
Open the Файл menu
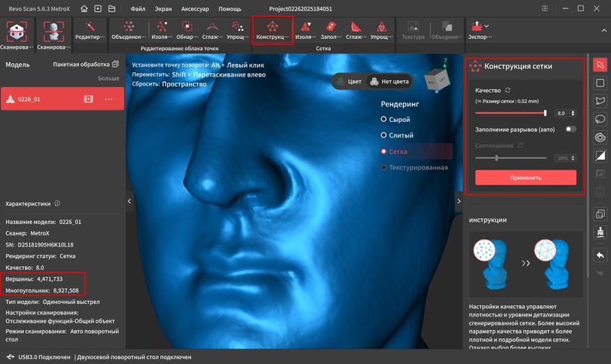pyautogui.click(x=138, y=9)
